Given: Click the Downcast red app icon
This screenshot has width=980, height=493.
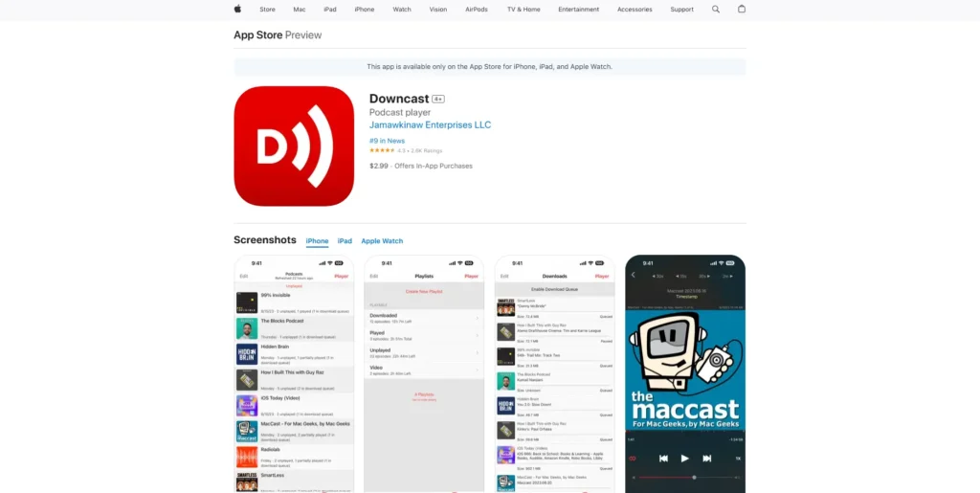Looking at the screenshot, I should pyautogui.click(x=294, y=146).
